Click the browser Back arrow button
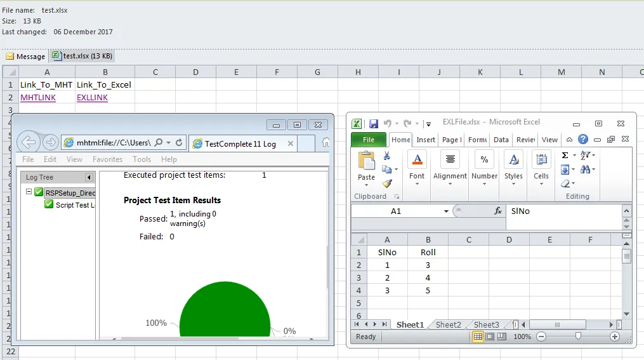644x360 pixels. (x=29, y=143)
